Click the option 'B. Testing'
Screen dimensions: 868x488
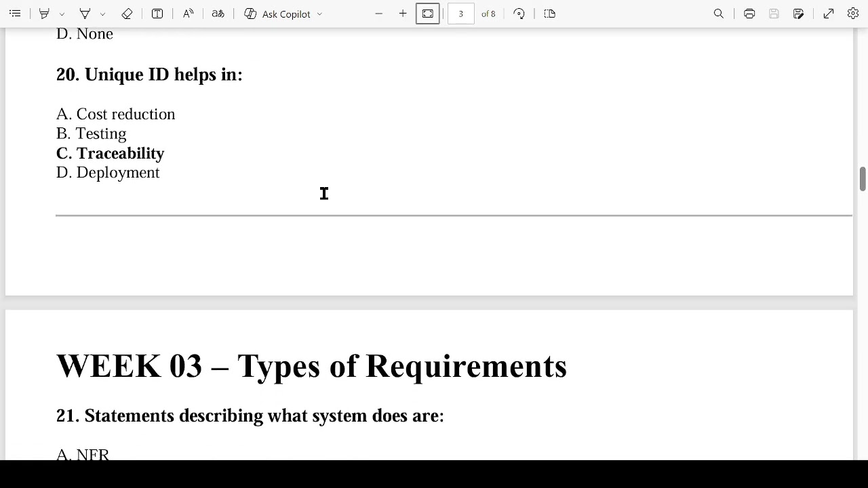[x=92, y=134]
